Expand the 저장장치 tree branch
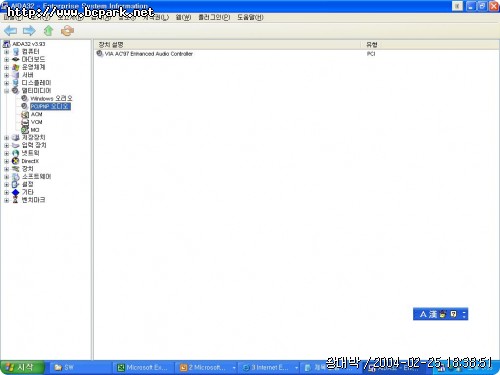Screen dimensions: 500x375 point(6,137)
